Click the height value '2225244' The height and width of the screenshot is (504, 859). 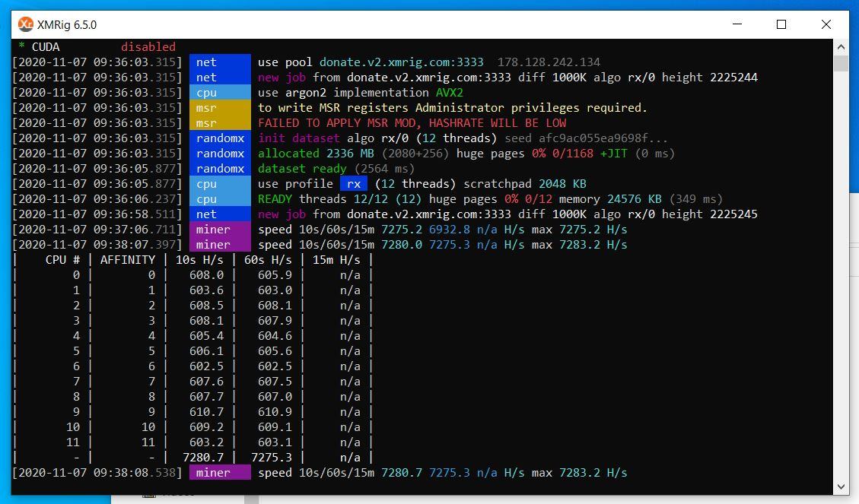click(733, 78)
